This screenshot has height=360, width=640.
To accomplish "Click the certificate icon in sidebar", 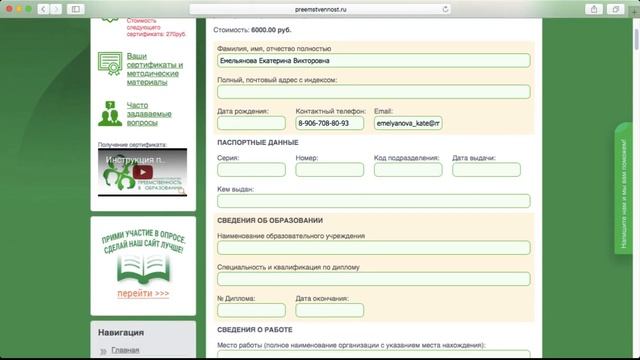I will [110, 64].
